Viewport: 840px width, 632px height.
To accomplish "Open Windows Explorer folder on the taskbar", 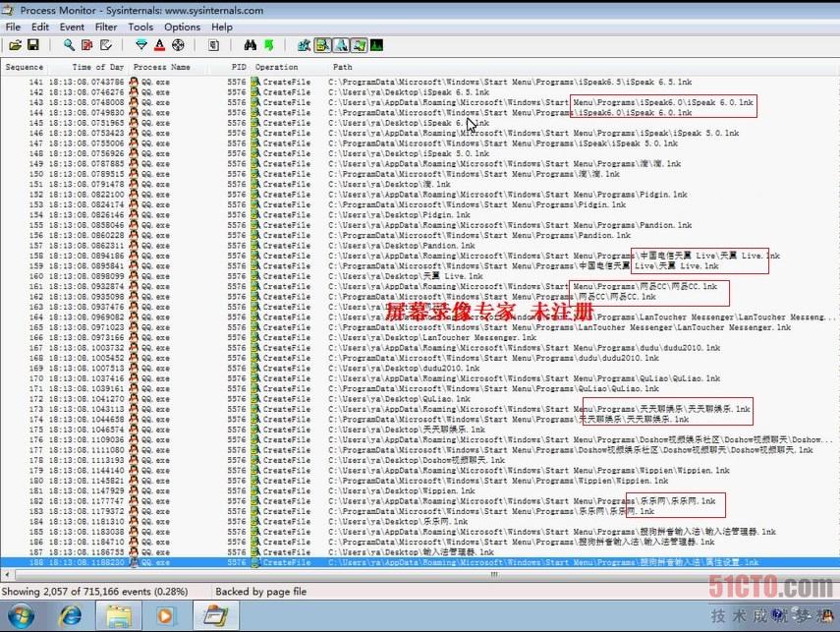I will tap(119, 616).
